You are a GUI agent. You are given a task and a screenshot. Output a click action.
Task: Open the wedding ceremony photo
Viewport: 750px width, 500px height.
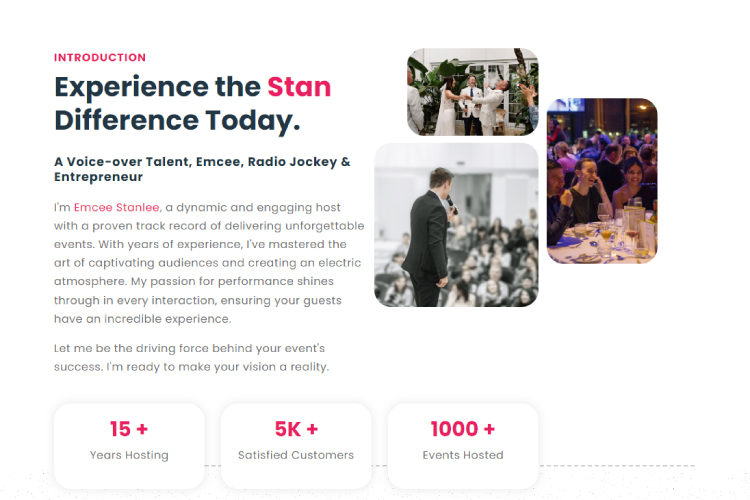click(472, 92)
